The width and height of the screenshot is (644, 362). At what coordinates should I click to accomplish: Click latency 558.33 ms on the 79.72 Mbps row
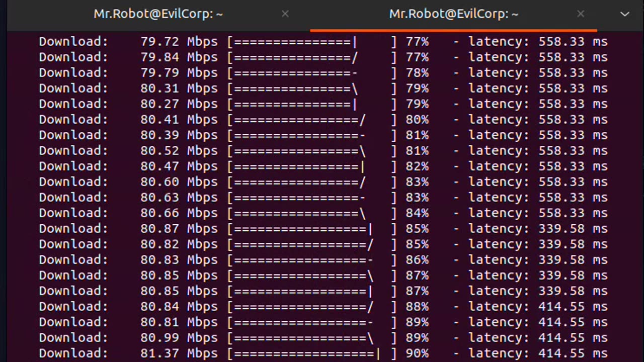[x=538, y=42]
